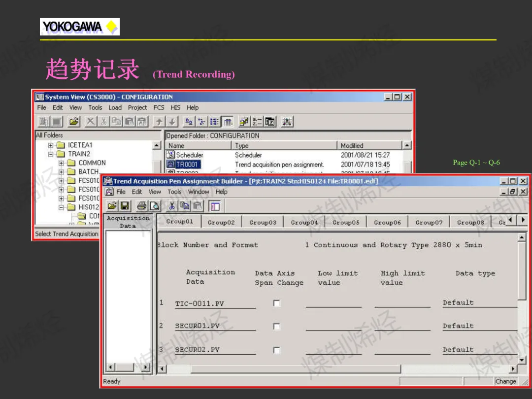Screen dimensions: 532x399
Task: Select the Scheduler file row
Action: tap(285, 155)
